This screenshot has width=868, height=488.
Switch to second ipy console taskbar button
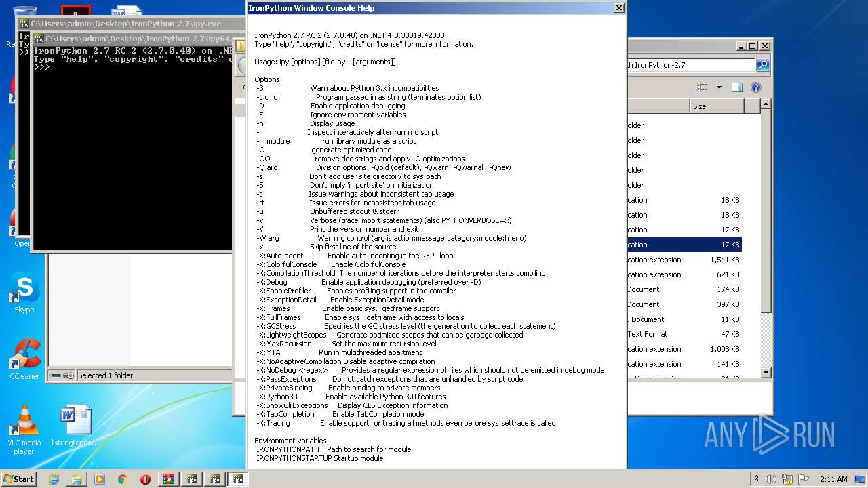pyautogui.click(x=215, y=479)
